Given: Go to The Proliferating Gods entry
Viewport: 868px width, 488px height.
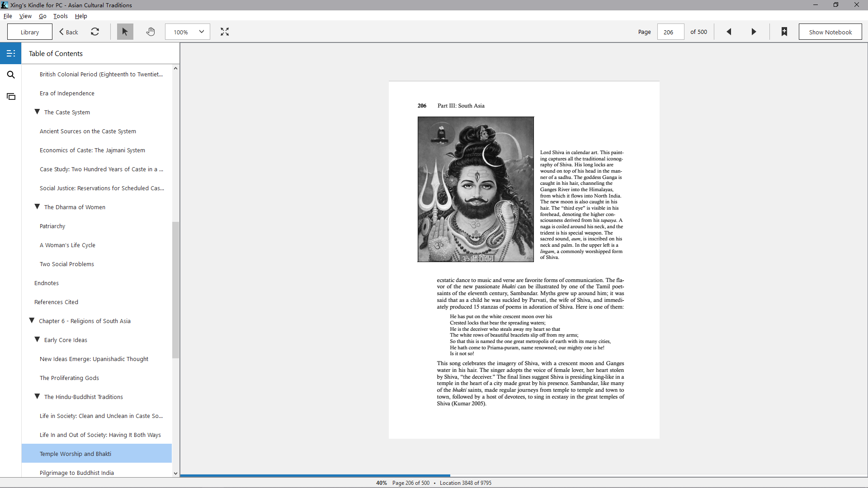Looking at the screenshot, I should coord(69,378).
